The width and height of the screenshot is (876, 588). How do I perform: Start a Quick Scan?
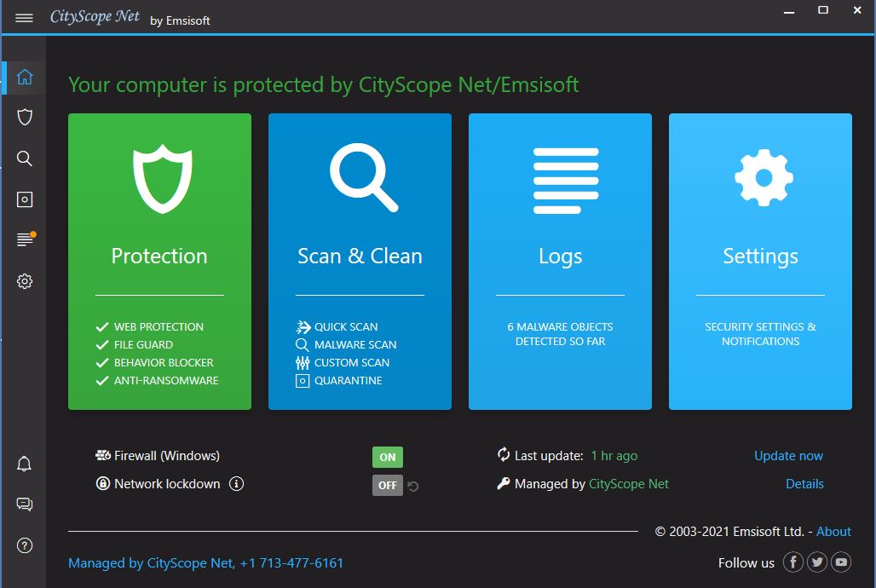tap(345, 326)
